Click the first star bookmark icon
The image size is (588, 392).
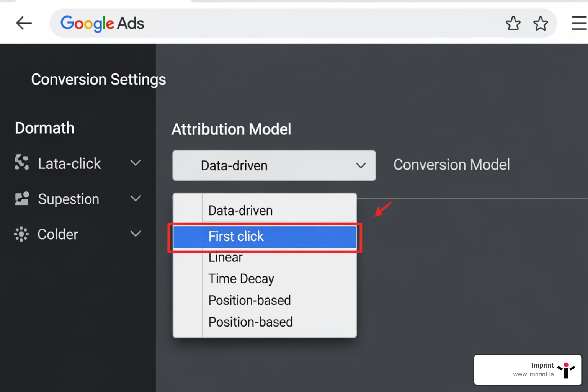[x=513, y=23]
